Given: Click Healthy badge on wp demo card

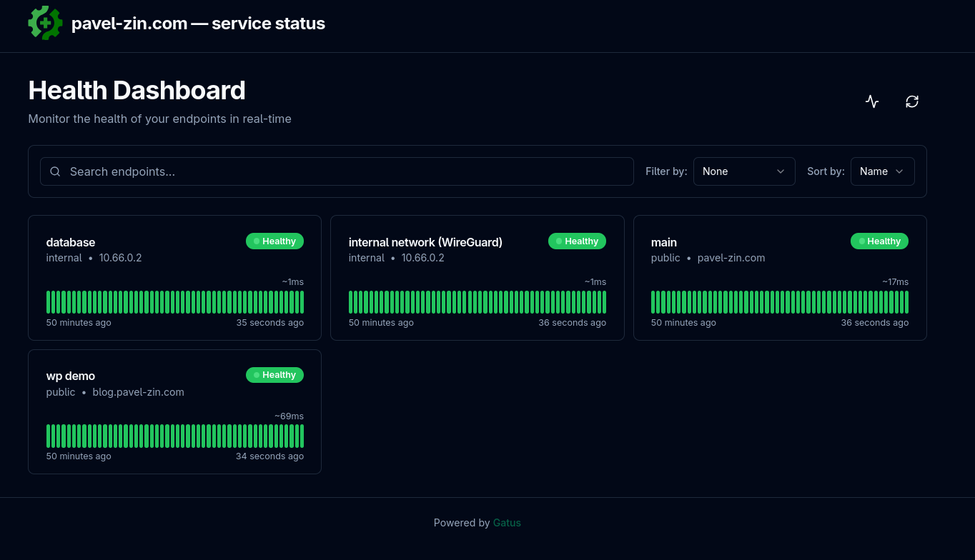Looking at the screenshot, I should [x=274, y=375].
